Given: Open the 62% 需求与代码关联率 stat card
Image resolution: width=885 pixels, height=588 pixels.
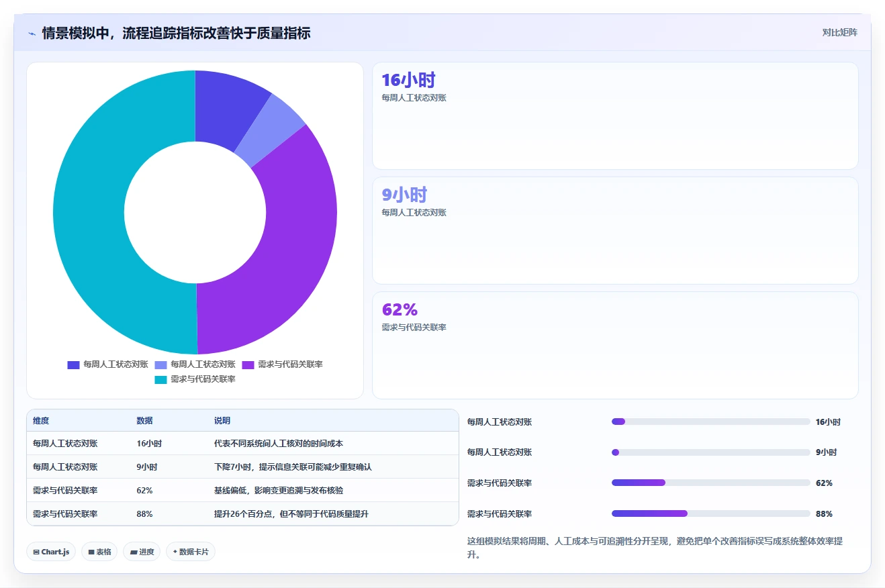Looking at the screenshot, I should pos(615,345).
